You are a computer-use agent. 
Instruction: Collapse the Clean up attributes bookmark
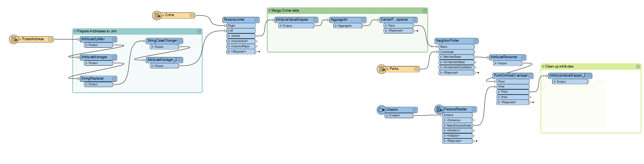point(543,66)
